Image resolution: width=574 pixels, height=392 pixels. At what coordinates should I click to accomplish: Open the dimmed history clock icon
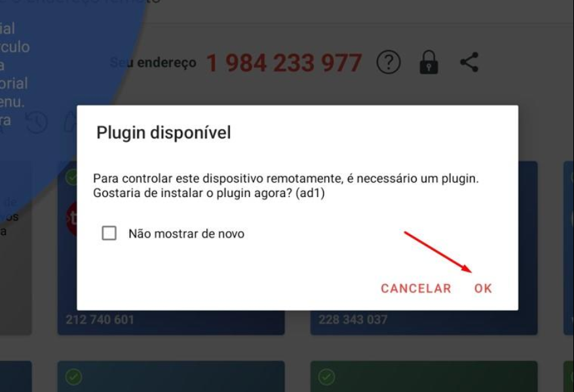click(36, 122)
